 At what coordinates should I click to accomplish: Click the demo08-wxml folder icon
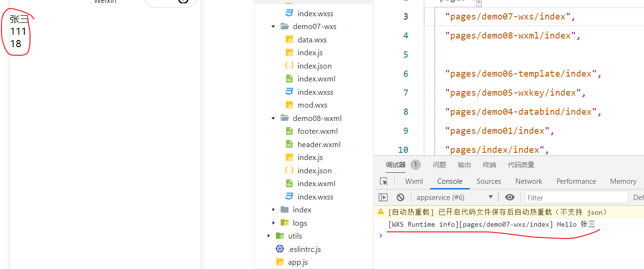tap(285, 119)
